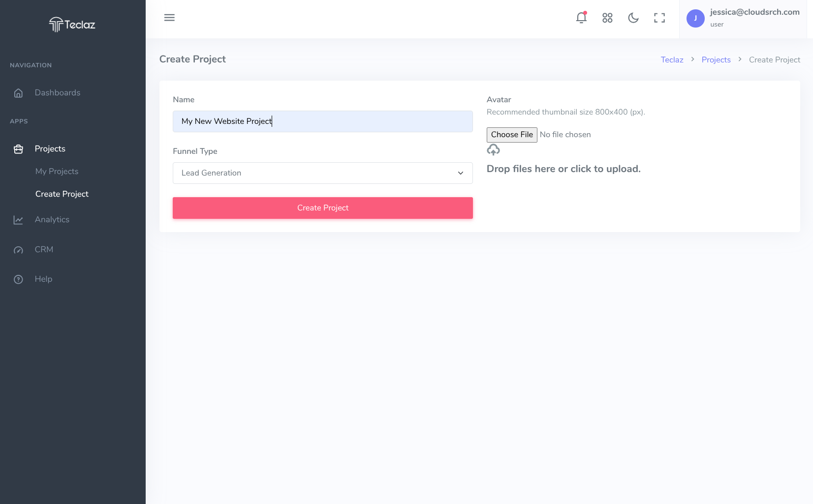Click the Choose File button

pyautogui.click(x=512, y=135)
